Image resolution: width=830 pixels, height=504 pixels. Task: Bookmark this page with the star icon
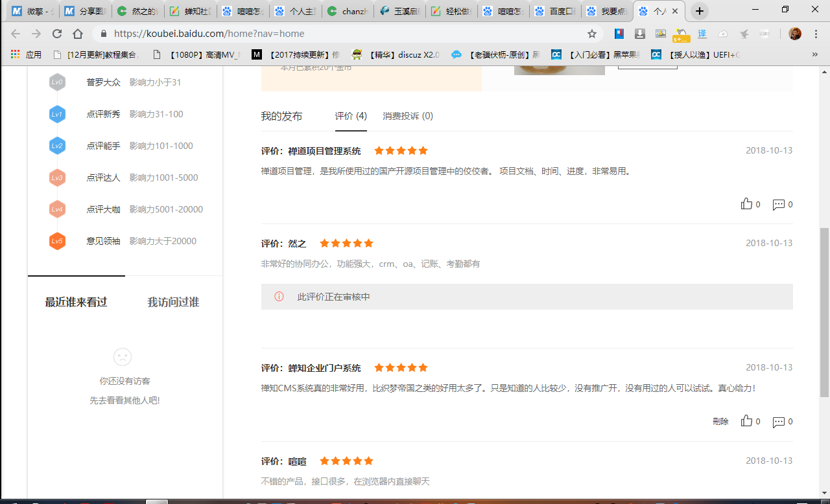tap(591, 34)
